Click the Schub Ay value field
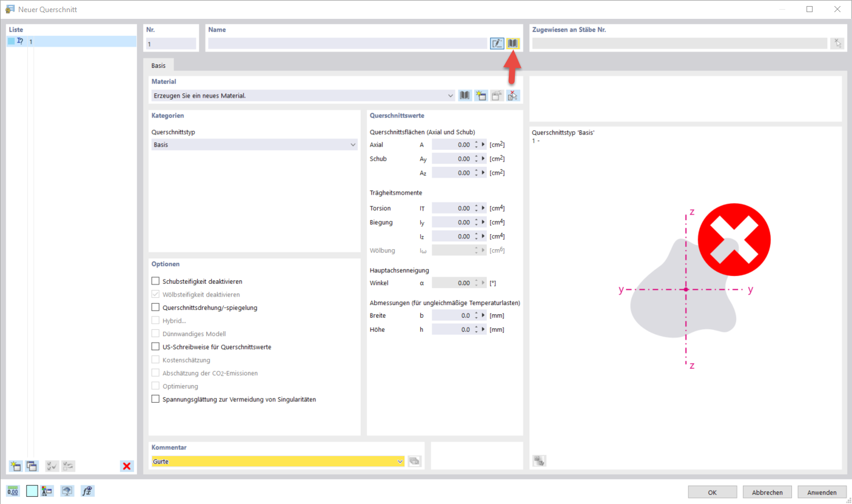The width and height of the screenshot is (852, 504). pos(452,159)
